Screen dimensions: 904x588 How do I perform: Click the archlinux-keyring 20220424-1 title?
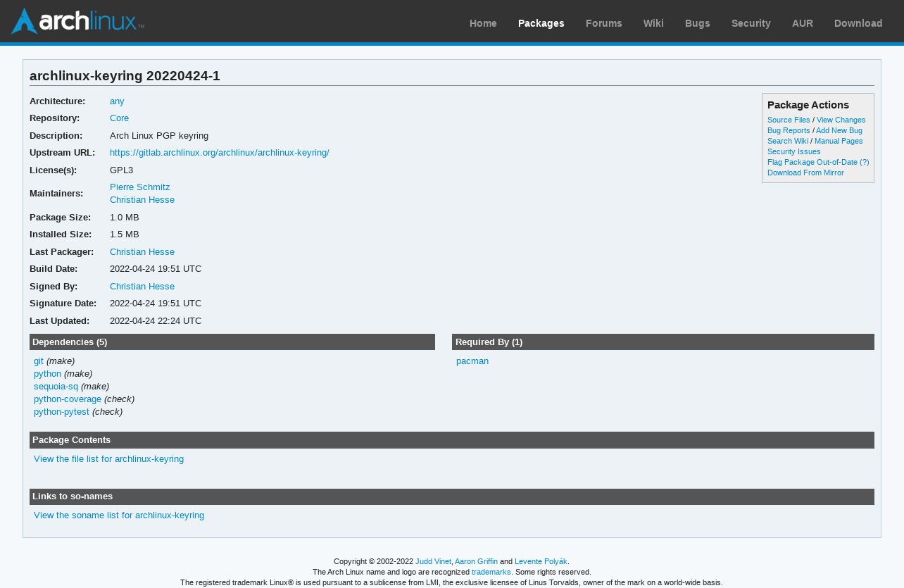[125, 76]
